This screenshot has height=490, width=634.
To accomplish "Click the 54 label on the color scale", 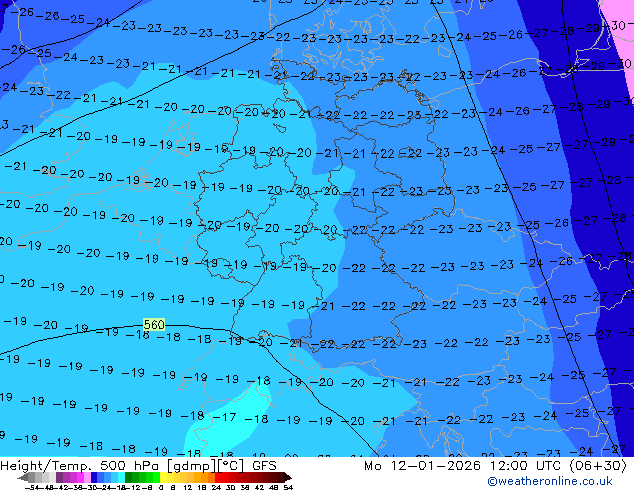I will click(x=288, y=487).
